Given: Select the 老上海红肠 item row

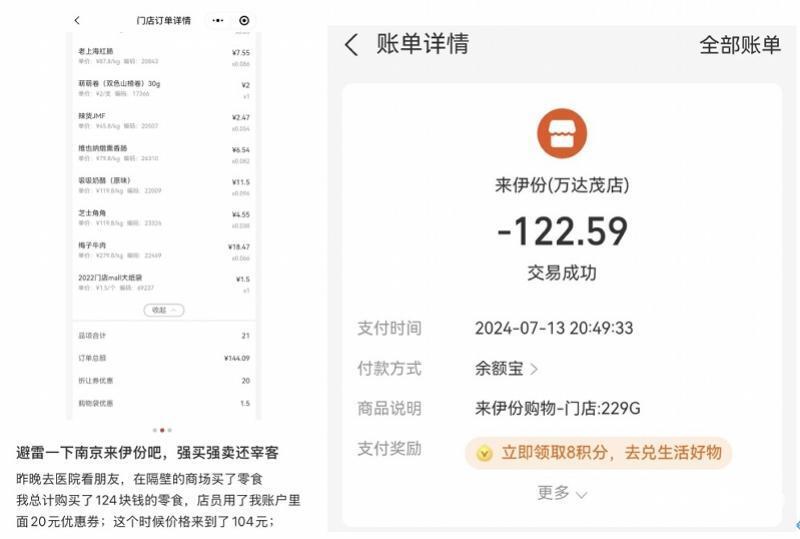Looking at the screenshot, I should point(164,56).
